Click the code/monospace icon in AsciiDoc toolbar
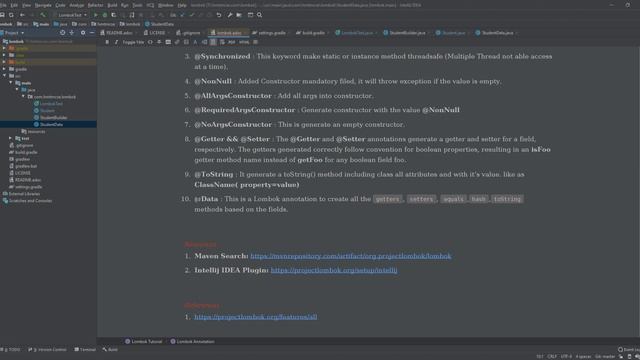640x360 pixels. [150, 42]
